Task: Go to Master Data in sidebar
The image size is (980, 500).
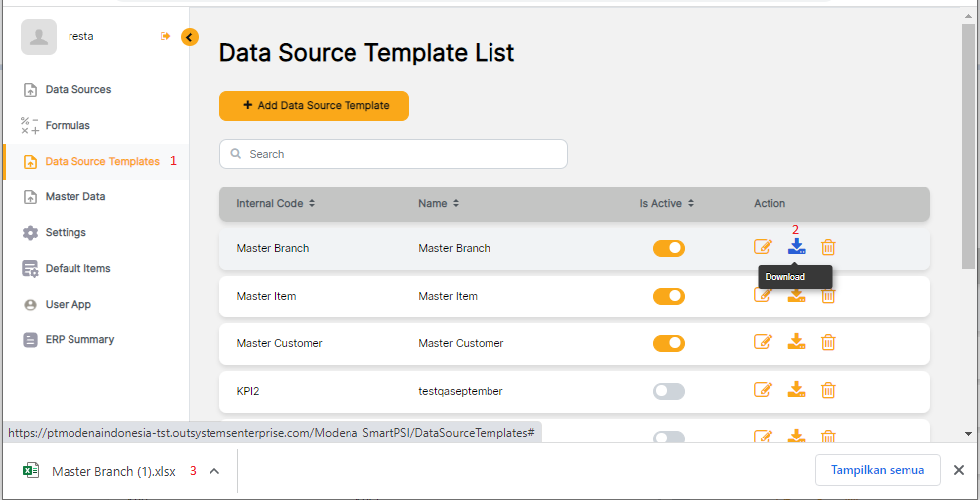Action: [x=75, y=196]
